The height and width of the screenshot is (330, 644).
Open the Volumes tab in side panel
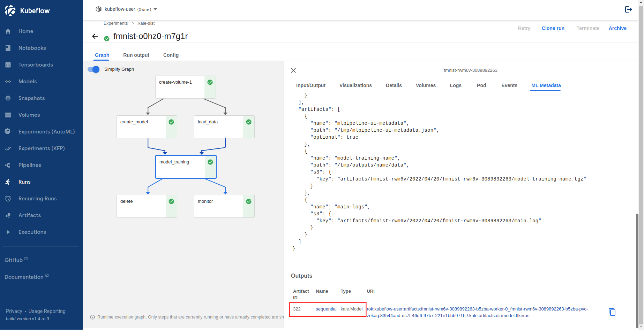coord(426,85)
